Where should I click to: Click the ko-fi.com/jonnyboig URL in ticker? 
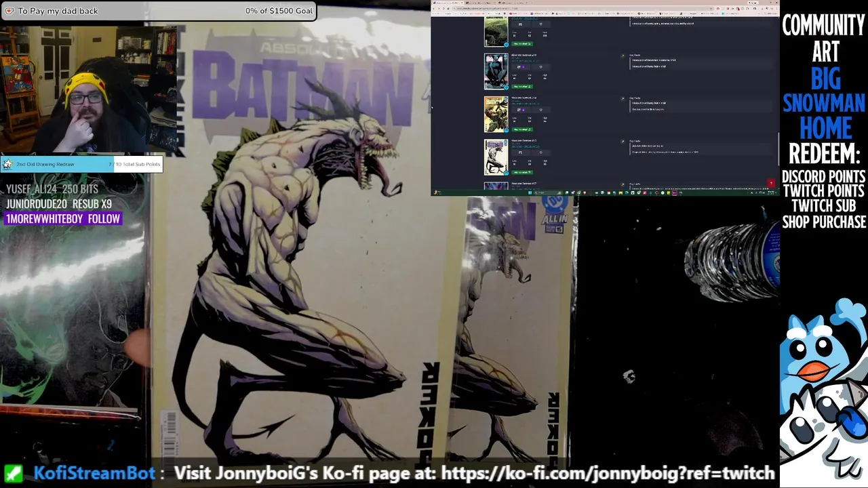coord(608,473)
